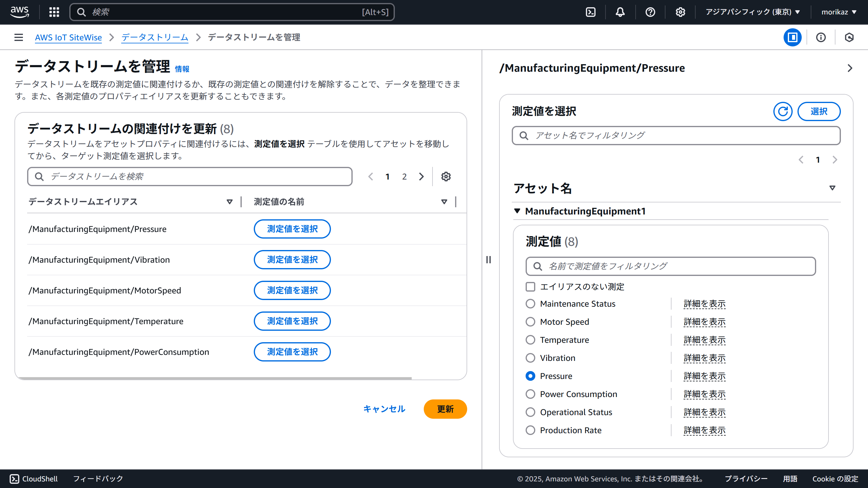Select the Temperature radio button
The height and width of the screenshot is (488, 868).
[530, 340]
